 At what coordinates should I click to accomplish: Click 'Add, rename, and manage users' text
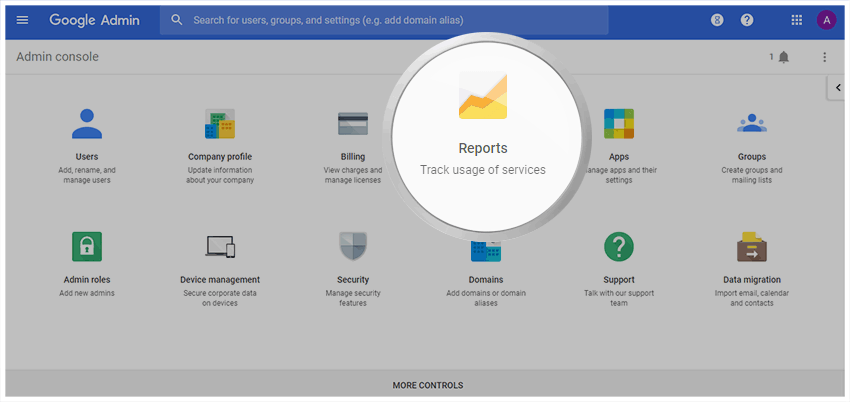(x=87, y=175)
